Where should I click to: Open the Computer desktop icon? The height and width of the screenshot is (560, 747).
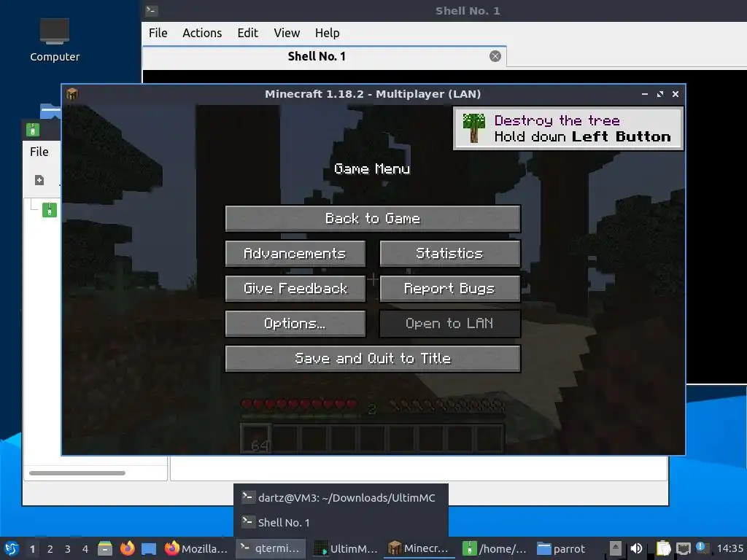point(54,40)
